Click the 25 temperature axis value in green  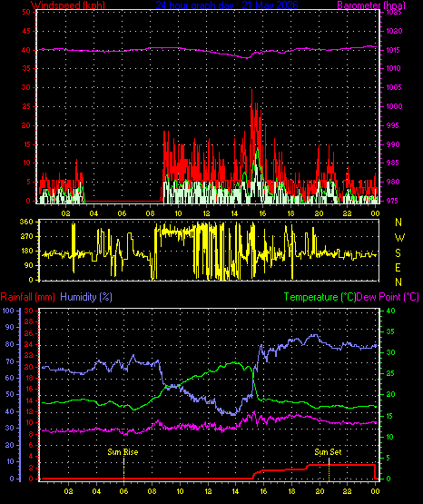pyautogui.click(x=390, y=373)
